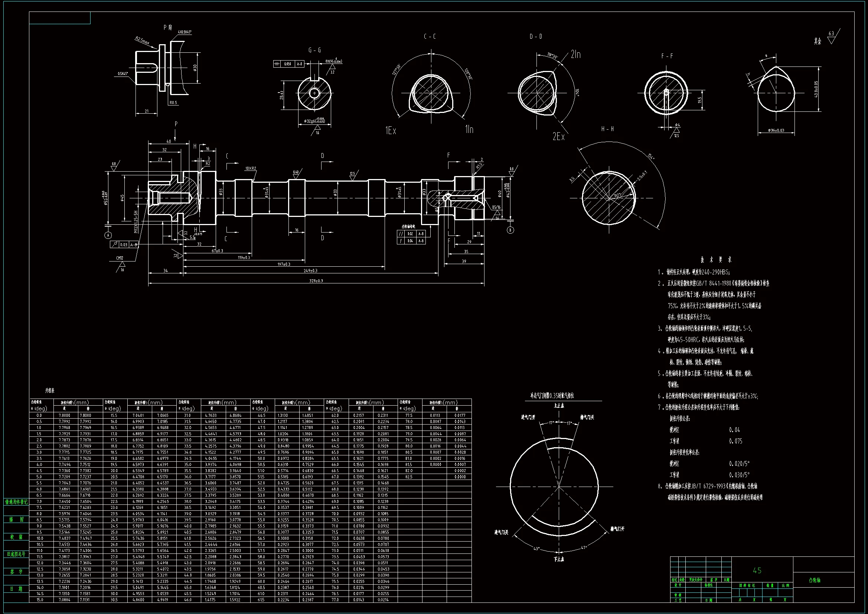The image size is (868, 614).
Task: Select the F-F section view label
Action: point(667,56)
